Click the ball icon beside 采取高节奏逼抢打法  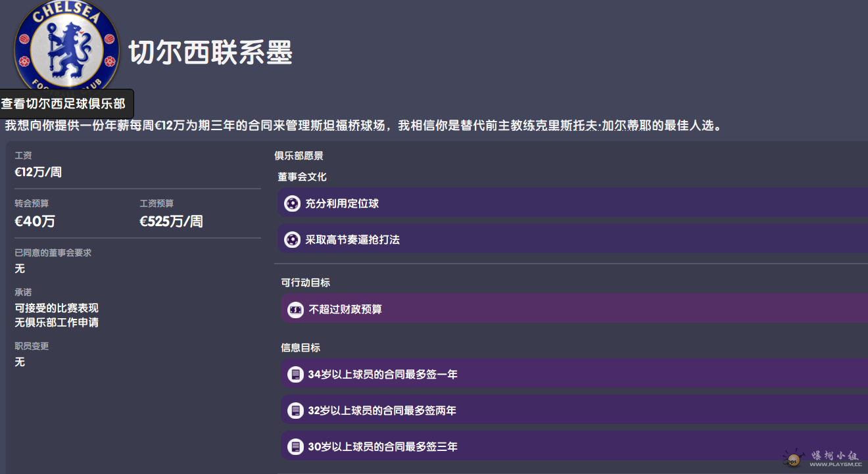[x=292, y=240]
